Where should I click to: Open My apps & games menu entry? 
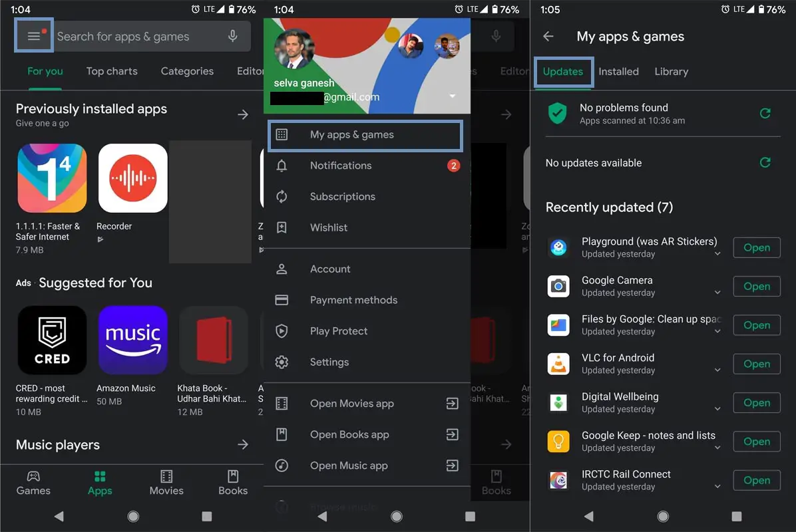point(365,135)
